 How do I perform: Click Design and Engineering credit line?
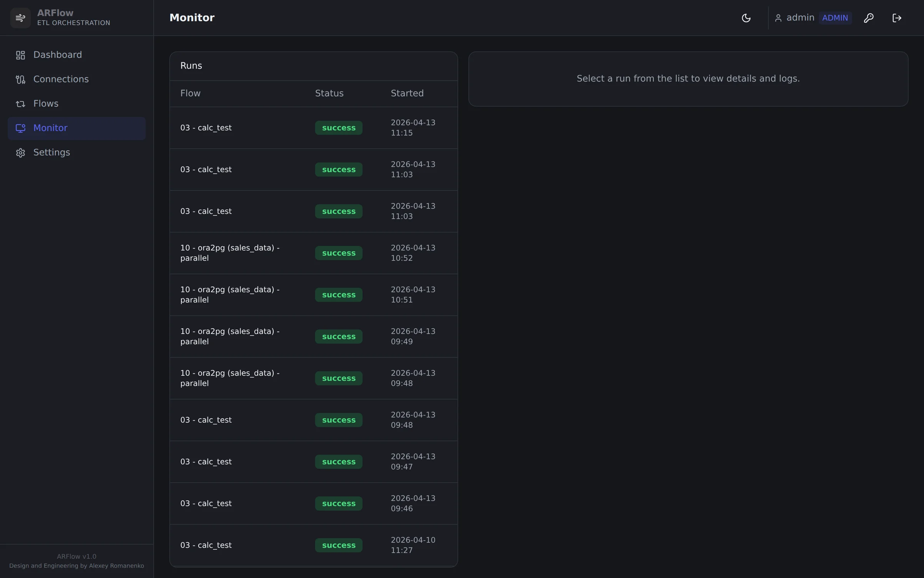[77, 566]
